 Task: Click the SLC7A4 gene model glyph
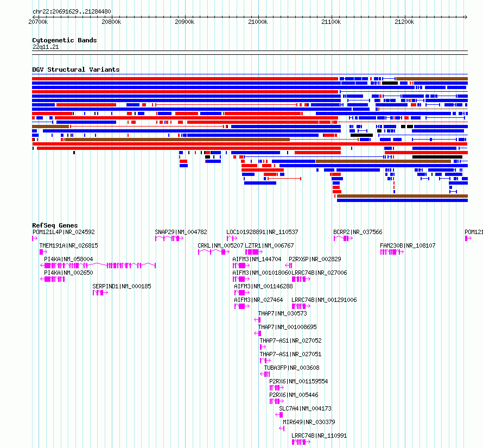(x=279, y=415)
